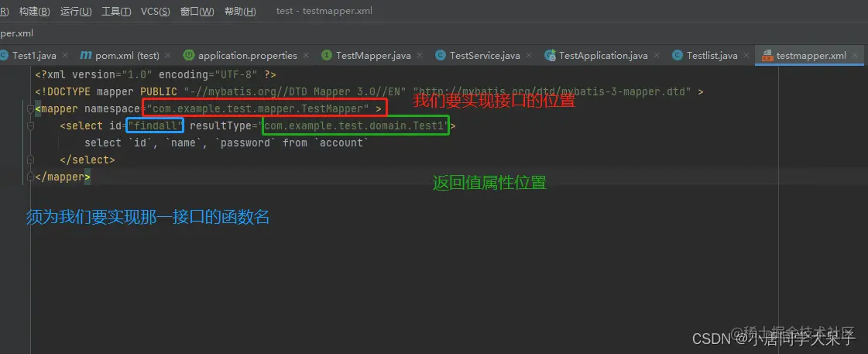Click the </mapper> closing tag text
868x354 pixels.
[63, 177]
